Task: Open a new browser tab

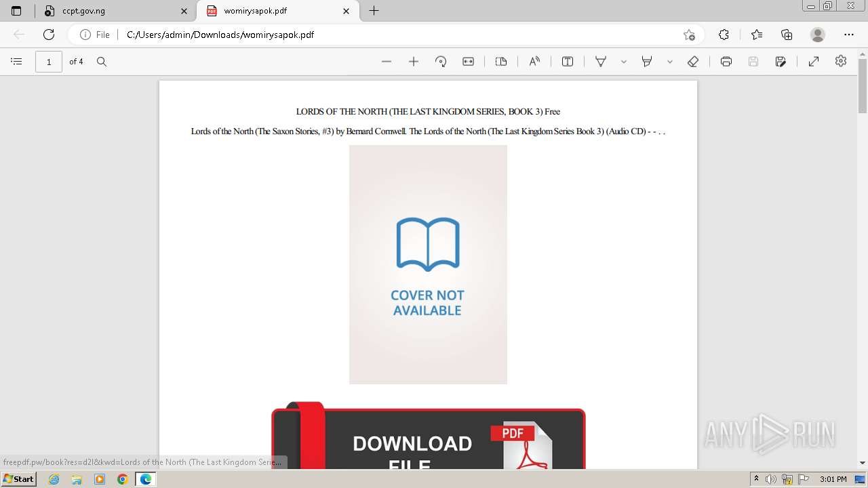Action: pos(374,11)
